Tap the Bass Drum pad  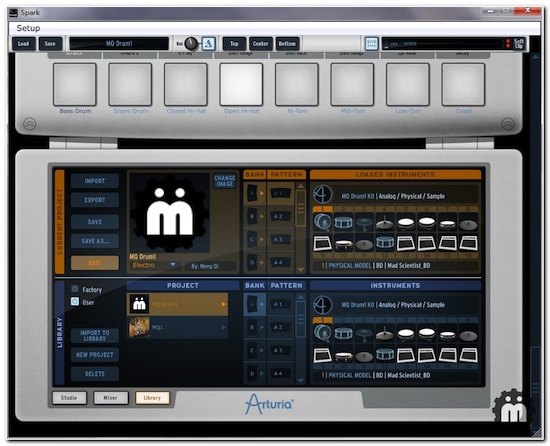tap(75, 85)
